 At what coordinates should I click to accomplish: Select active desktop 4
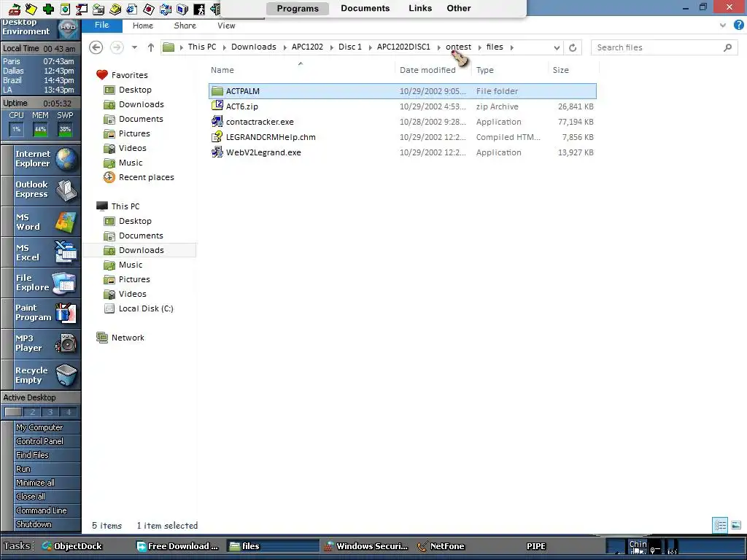[x=68, y=412]
